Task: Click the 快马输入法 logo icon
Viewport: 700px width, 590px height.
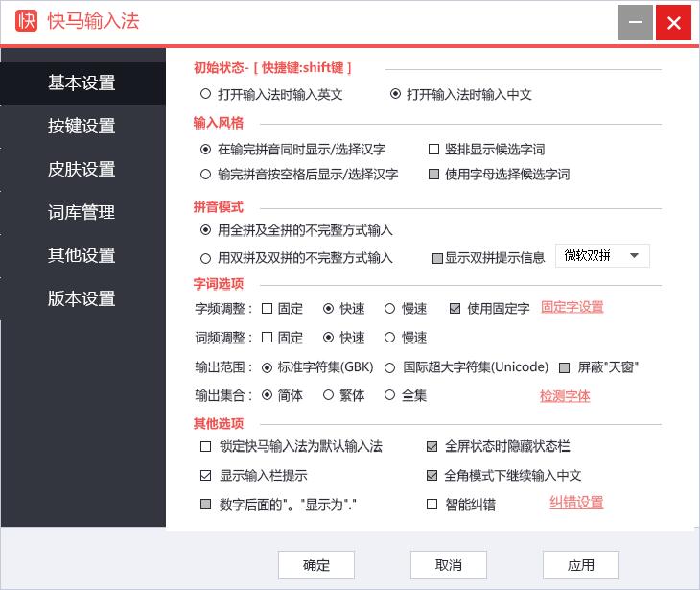Action: pos(27,21)
